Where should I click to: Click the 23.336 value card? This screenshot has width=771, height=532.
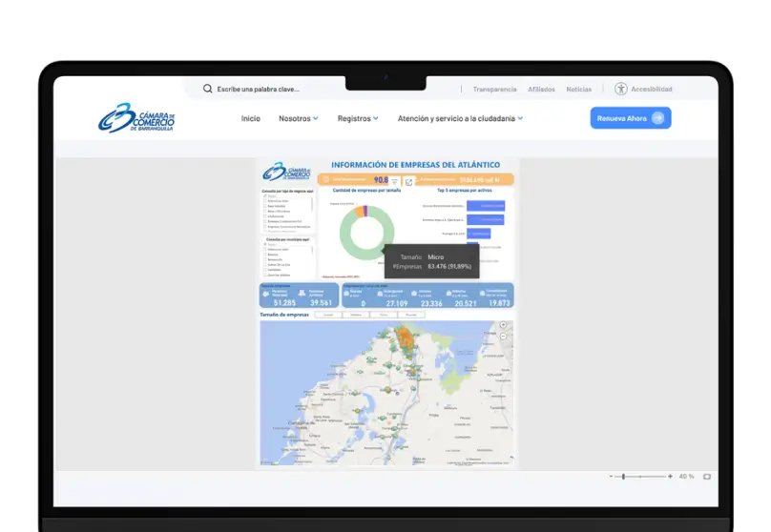[431, 303]
